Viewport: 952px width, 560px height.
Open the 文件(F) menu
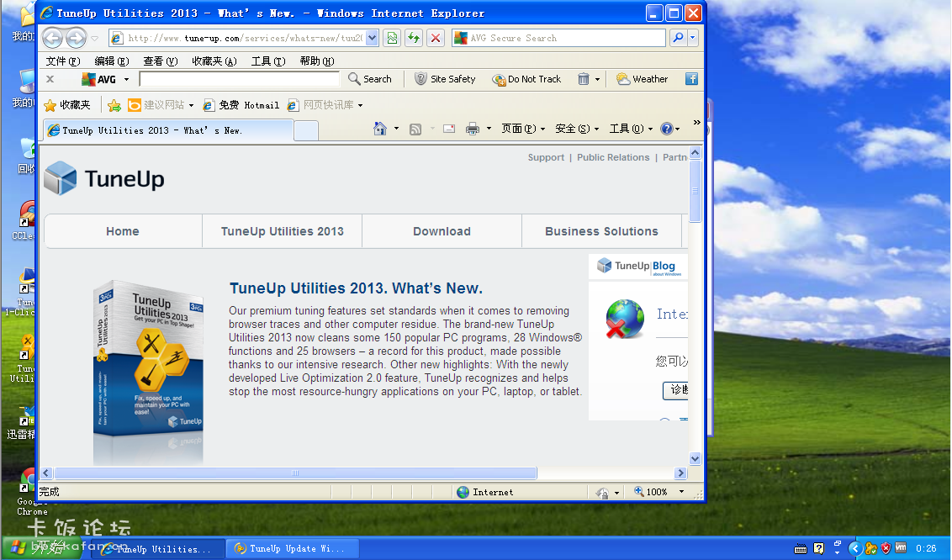pos(62,61)
